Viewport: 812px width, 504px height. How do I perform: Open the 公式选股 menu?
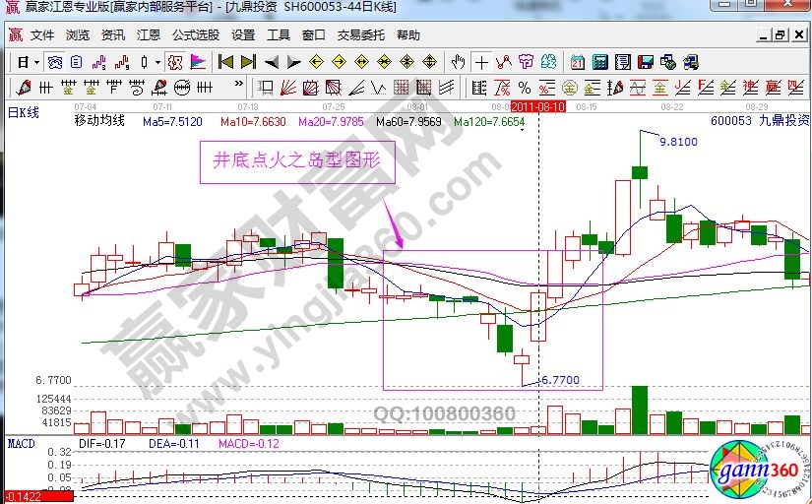pyautogui.click(x=193, y=35)
